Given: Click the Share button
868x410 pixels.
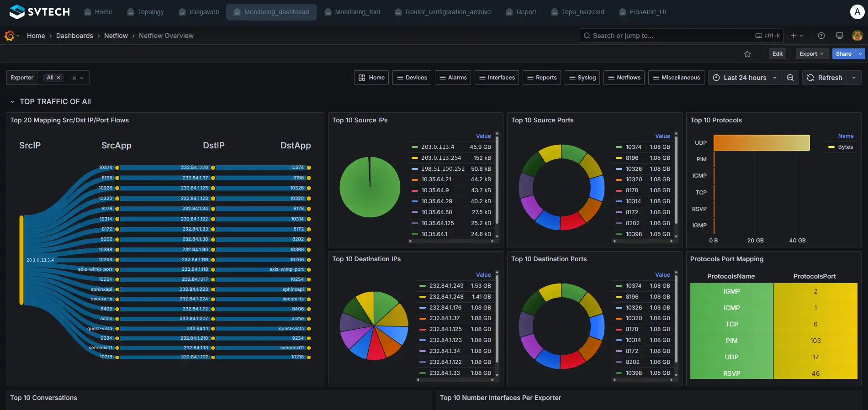Looking at the screenshot, I should [x=844, y=54].
